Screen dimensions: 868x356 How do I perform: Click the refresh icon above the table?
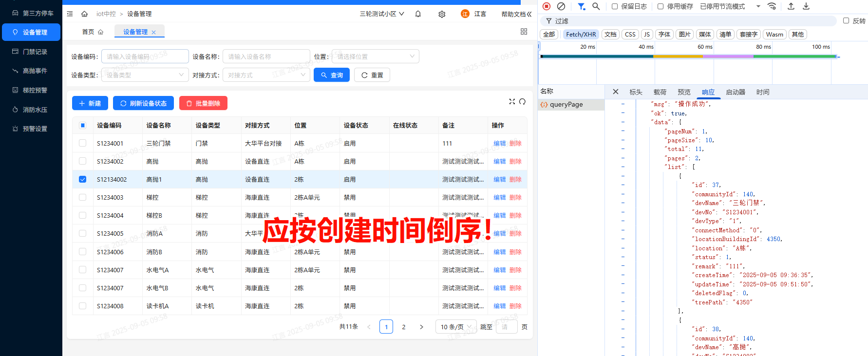tap(522, 101)
